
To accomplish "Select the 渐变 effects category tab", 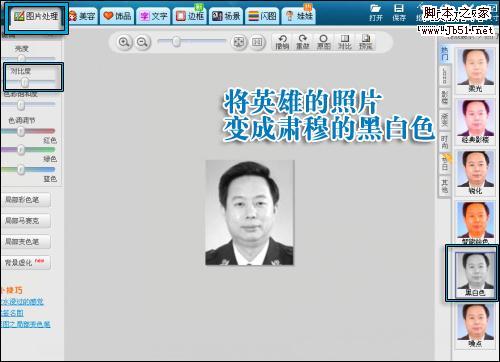I will [445, 120].
